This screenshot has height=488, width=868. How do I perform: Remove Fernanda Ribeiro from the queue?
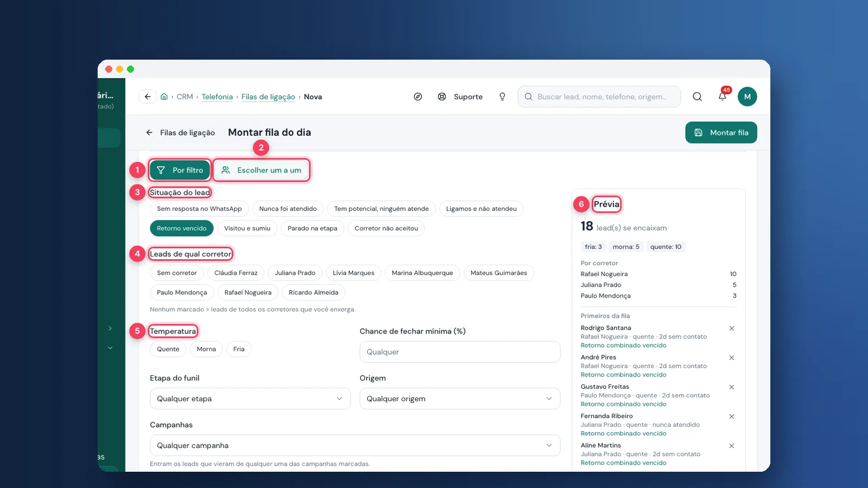(x=732, y=416)
